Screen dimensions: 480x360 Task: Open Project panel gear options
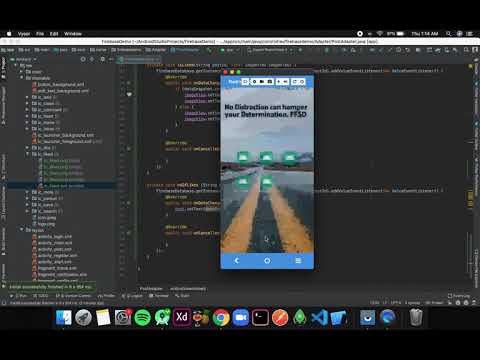pyautogui.click(x=102, y=59)
